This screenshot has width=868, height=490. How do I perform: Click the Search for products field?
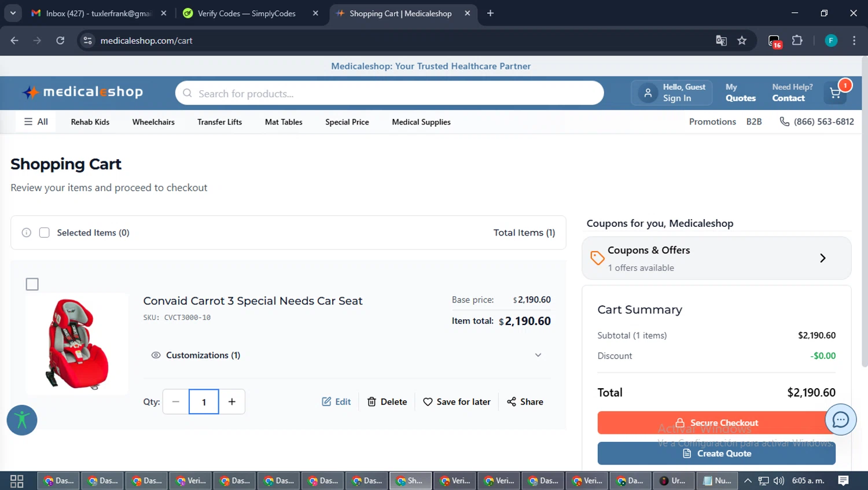pyautogui.click(x=389, y=93)
